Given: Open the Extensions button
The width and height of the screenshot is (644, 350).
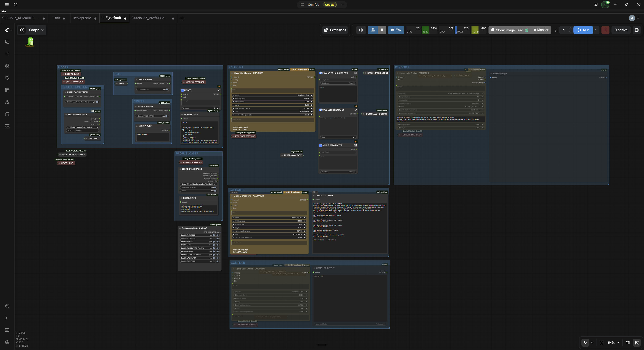Looking at the screenshot, I should [335, 30].
